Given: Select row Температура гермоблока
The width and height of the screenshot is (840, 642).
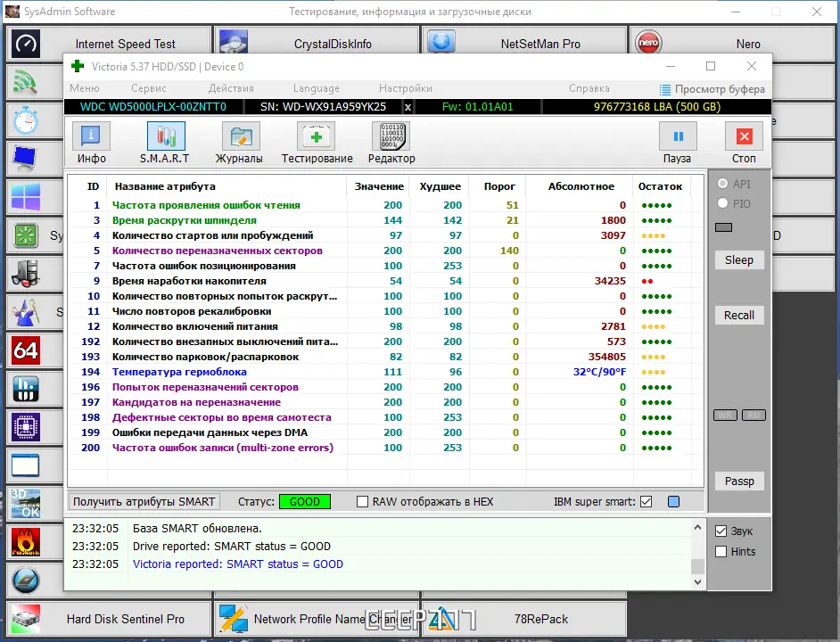Looking at the screenshot, I should 386,372.
